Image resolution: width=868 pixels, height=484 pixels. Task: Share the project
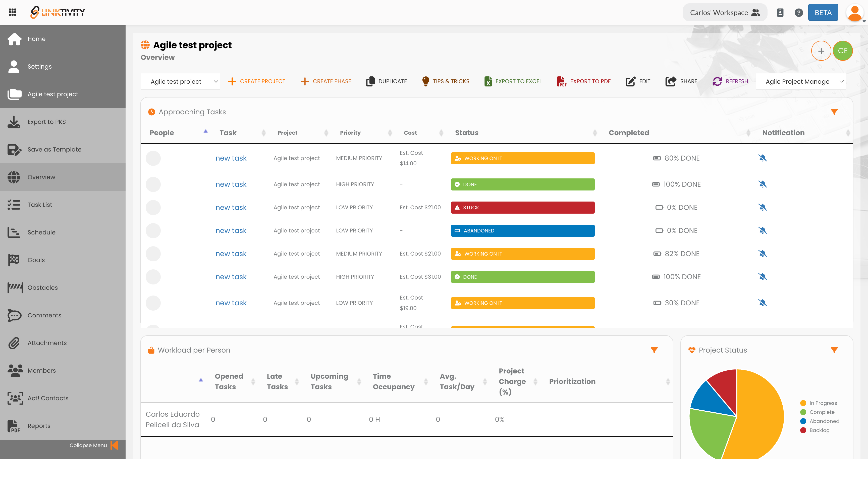(x=681, y=81)
